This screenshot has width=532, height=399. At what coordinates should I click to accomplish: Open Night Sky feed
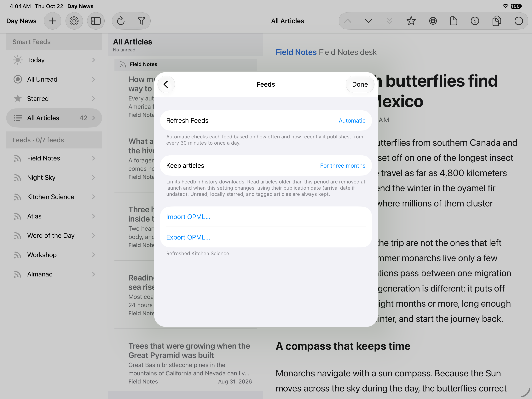pos(54,177)
